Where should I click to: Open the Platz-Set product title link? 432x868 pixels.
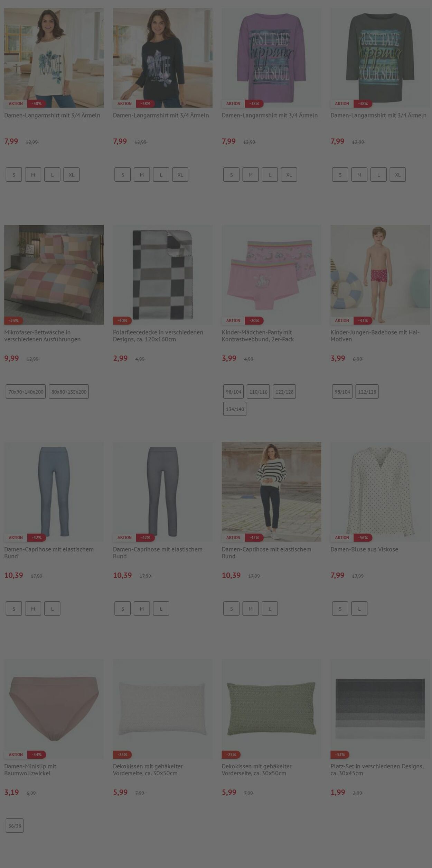point(377,769)
